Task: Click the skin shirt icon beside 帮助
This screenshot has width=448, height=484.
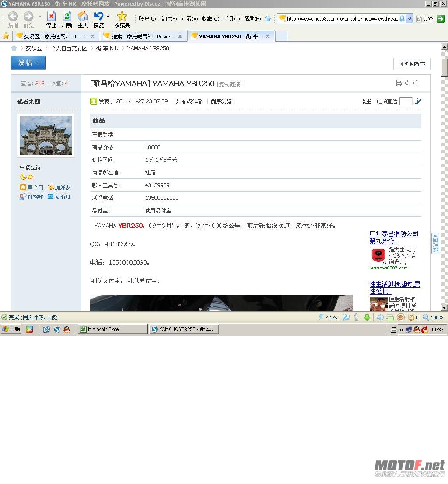Action: pyautogui.click(x=268, y=19)
